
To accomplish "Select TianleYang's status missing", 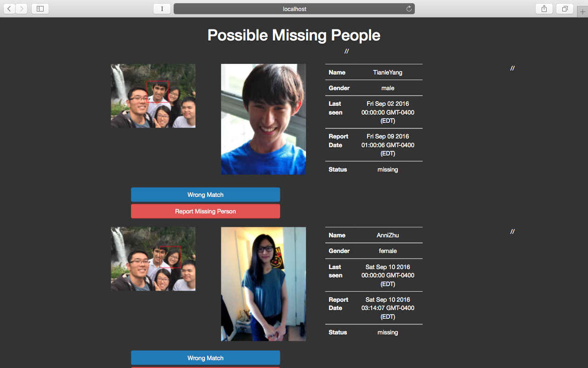I will 388,169.
